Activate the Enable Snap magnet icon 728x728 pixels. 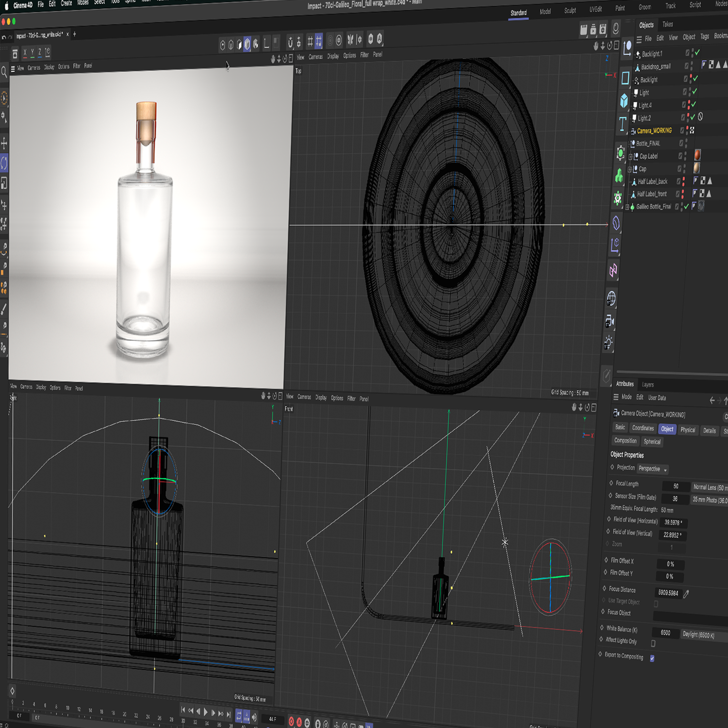pyautogui.click(x=290, y=42)
